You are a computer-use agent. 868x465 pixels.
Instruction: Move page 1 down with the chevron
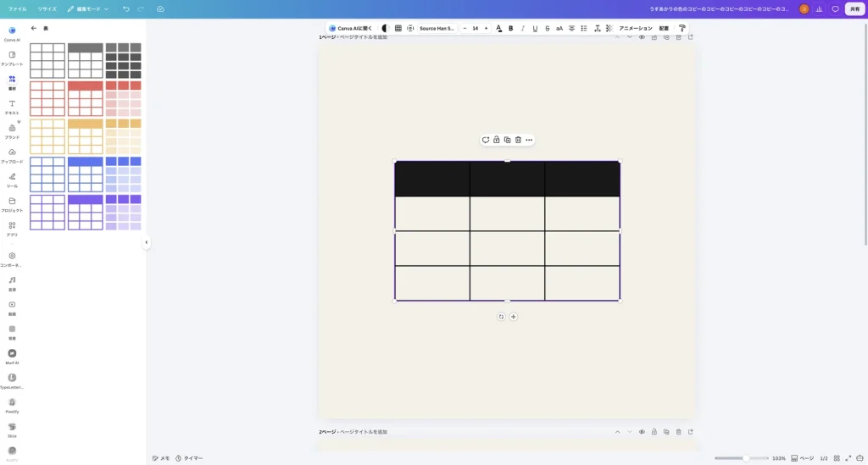630,37
